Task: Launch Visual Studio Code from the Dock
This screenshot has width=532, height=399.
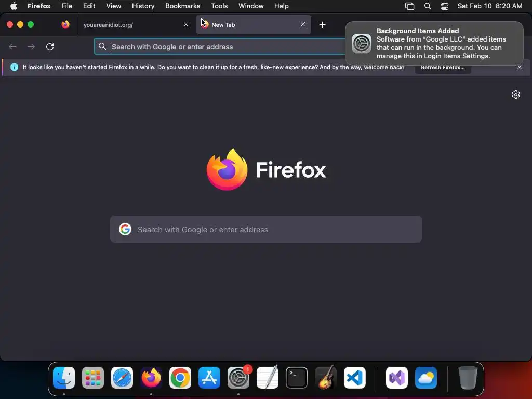Action: (x=355, y=378)
